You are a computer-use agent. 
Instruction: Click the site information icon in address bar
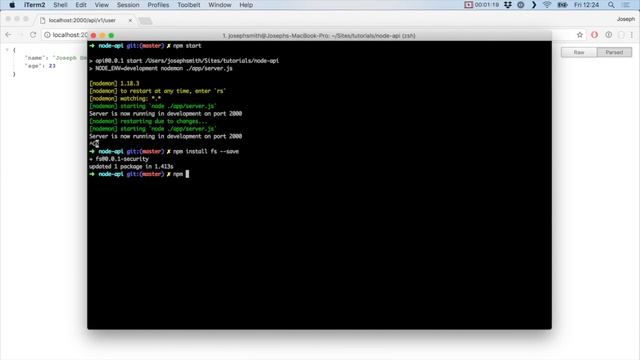pos(47,35)
